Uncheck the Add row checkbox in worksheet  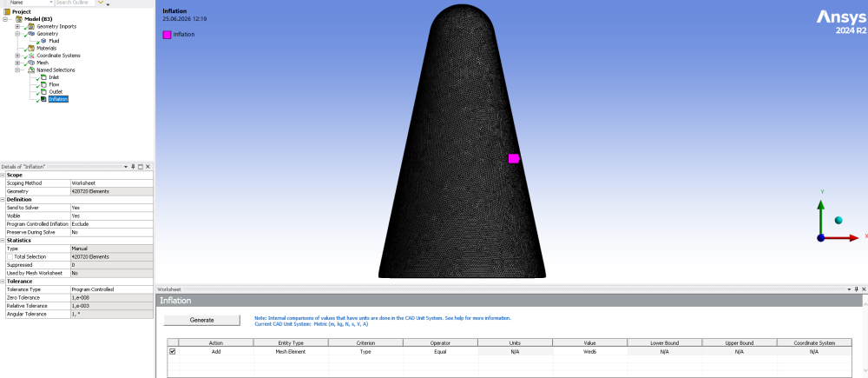[x=172, y=351]
